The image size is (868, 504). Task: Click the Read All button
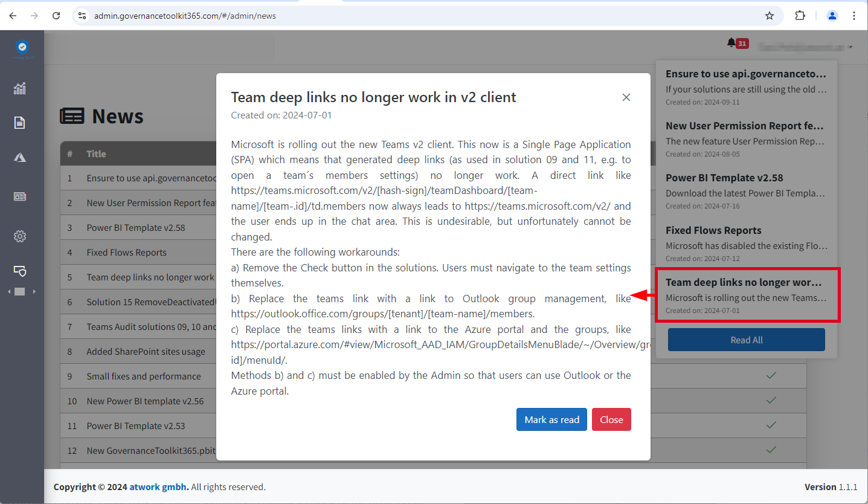pos(746,340)
